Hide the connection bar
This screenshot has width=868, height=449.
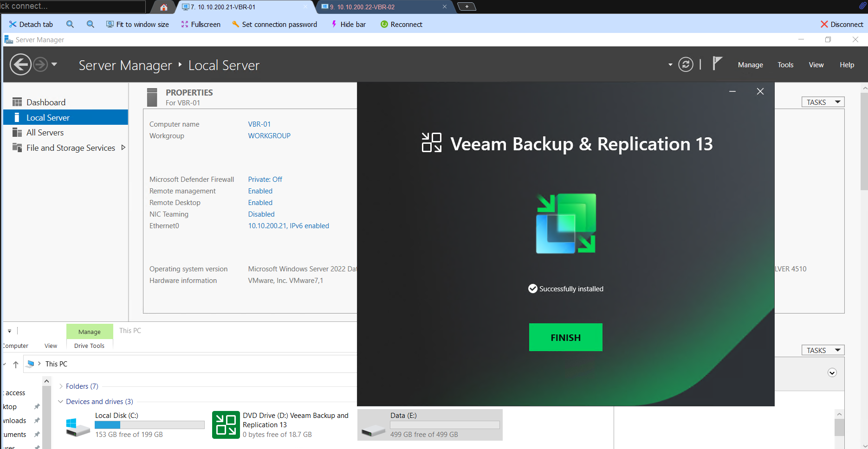348,24
